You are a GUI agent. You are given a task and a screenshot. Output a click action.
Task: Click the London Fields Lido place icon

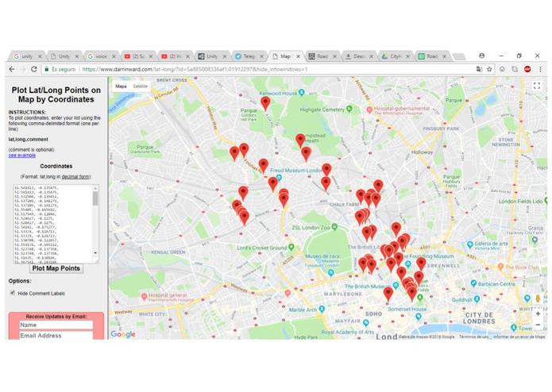546,201
